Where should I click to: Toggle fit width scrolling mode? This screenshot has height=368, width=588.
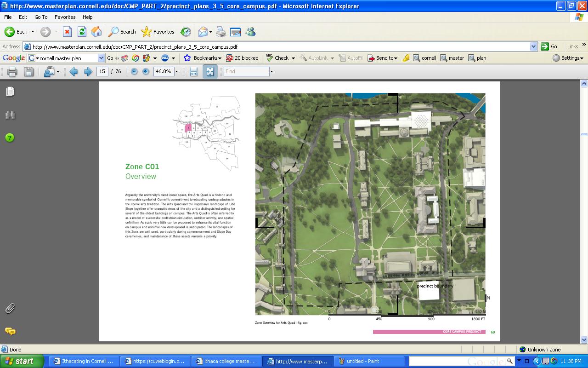point(193,71)
